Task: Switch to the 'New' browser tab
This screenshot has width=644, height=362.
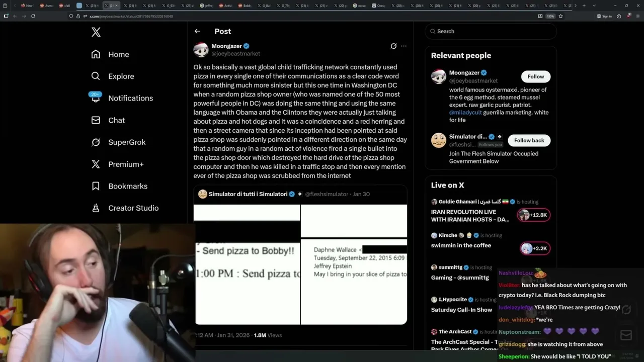Action: pos(26,6)
